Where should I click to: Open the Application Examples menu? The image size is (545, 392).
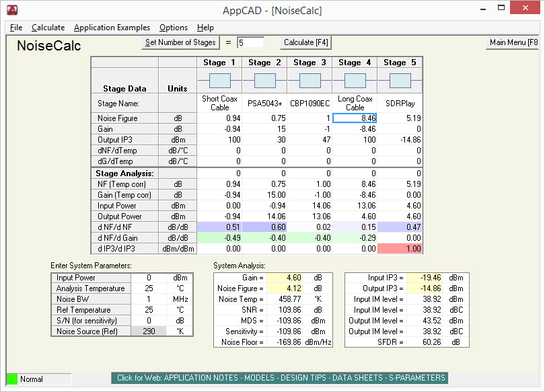[x=112, y=28]
